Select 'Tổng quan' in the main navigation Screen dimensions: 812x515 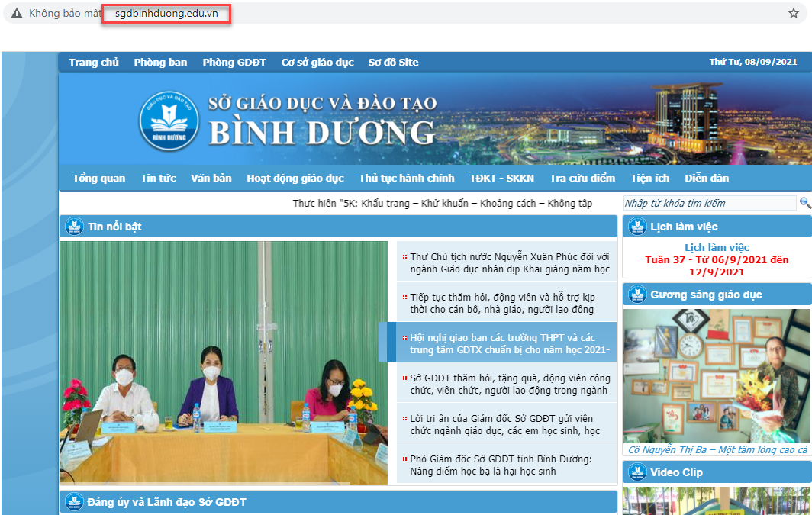[x=99, y=178]
